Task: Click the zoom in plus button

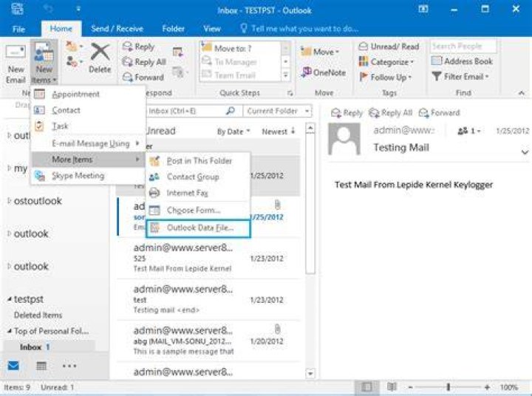Action: 487,387
